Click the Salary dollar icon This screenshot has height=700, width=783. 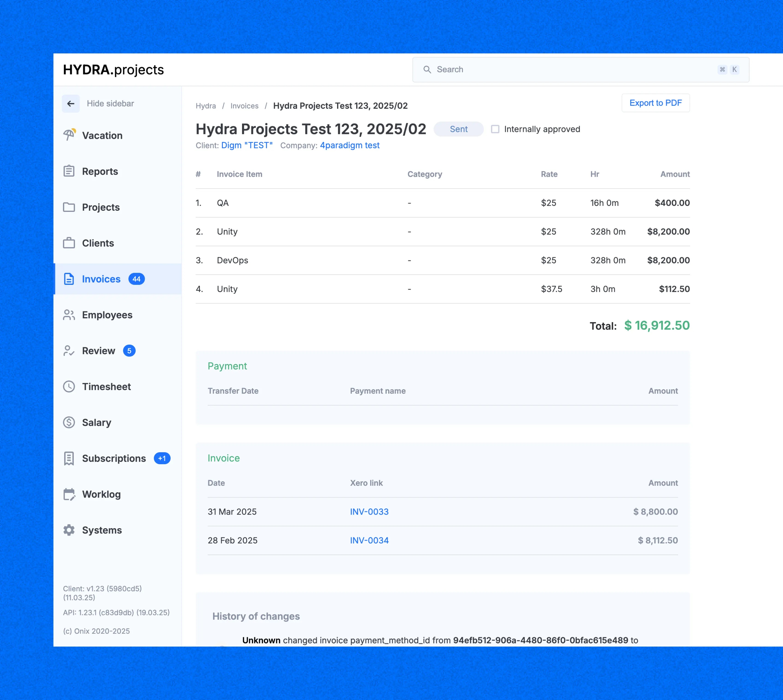69,422
